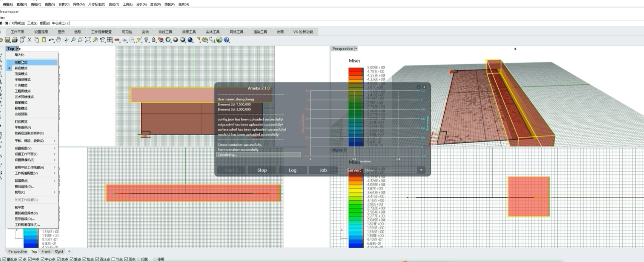Click the Calculating progress bar

[x=259, y=155]
